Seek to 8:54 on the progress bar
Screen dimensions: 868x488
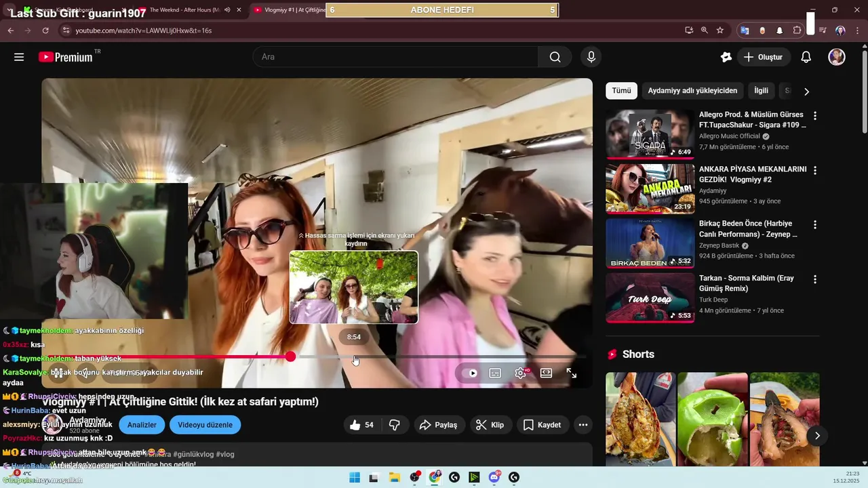tap(354, 357)
